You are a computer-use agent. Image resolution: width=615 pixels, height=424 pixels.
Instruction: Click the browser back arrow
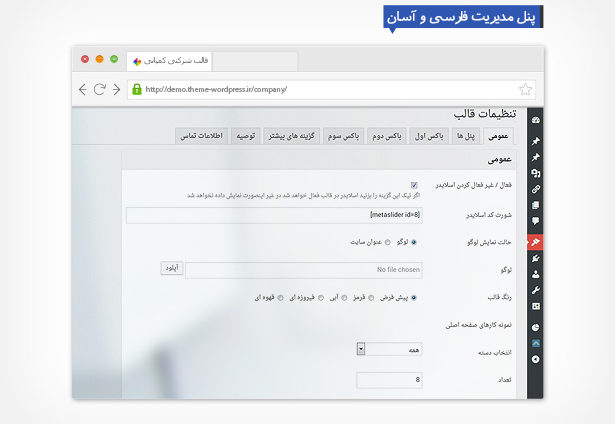point(82,89)
